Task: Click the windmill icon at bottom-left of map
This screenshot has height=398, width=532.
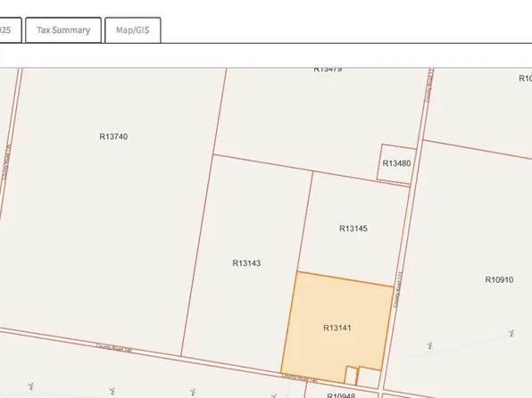Action: click(x=31, y=386)
